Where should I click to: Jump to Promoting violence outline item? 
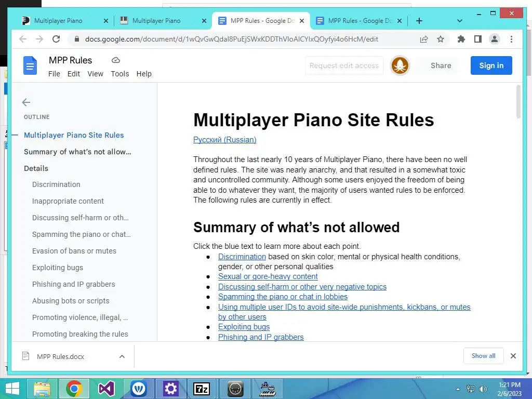tap(80, 317)
